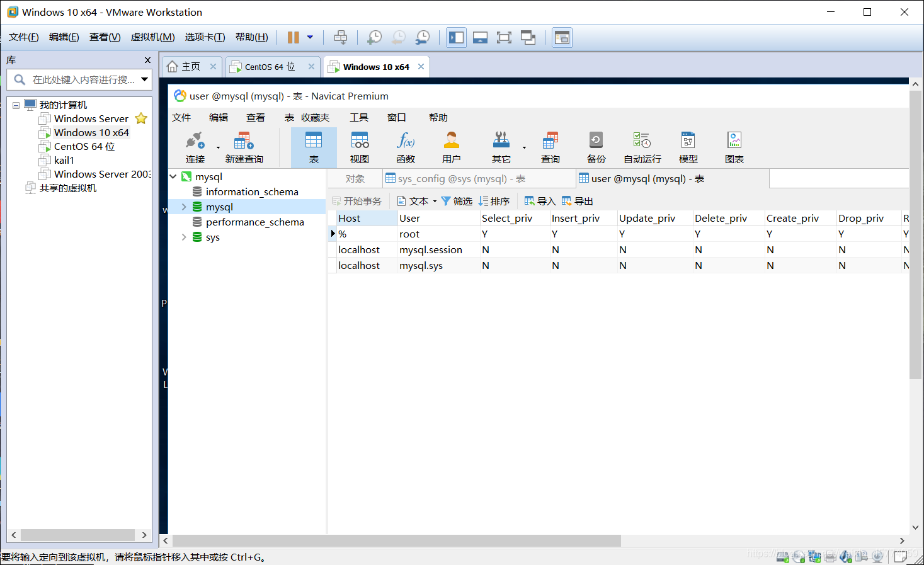Open the 函数 functions toolbar icon
The width and height of the screenshot is (924, 565).
pos(406,140)
